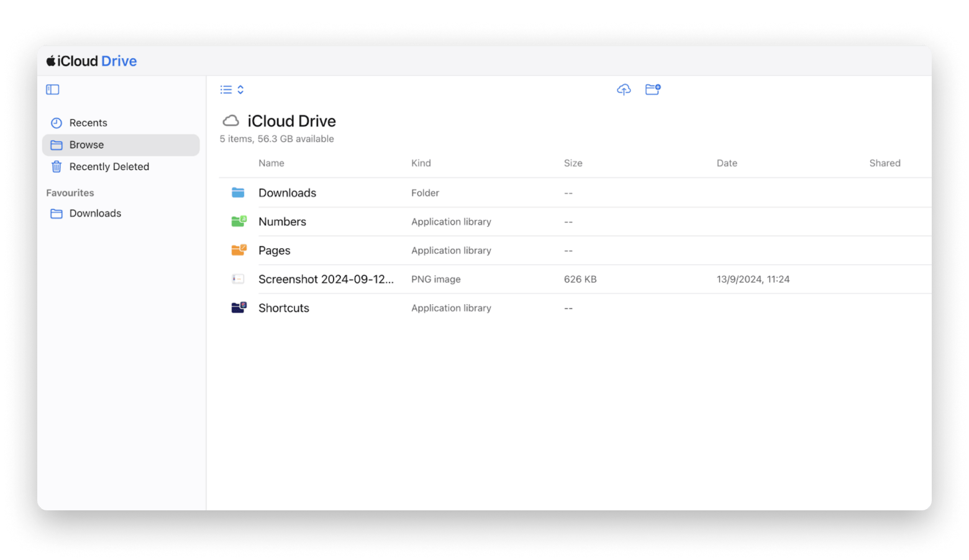Click the blue Downloads folder icon in the file list
969x560 pixels.
238,192
